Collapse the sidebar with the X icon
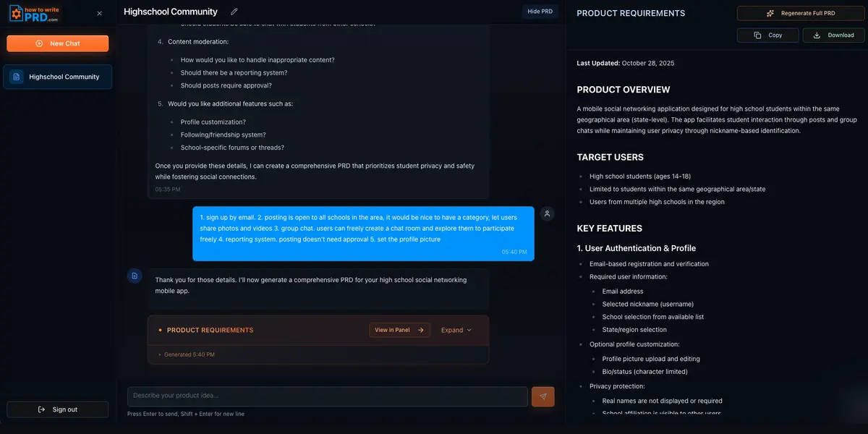868x434 pixels. click(x=98, y=12)
